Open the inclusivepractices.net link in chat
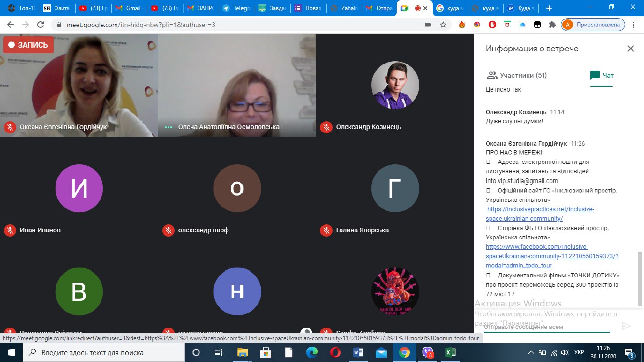 click(540, 209)
